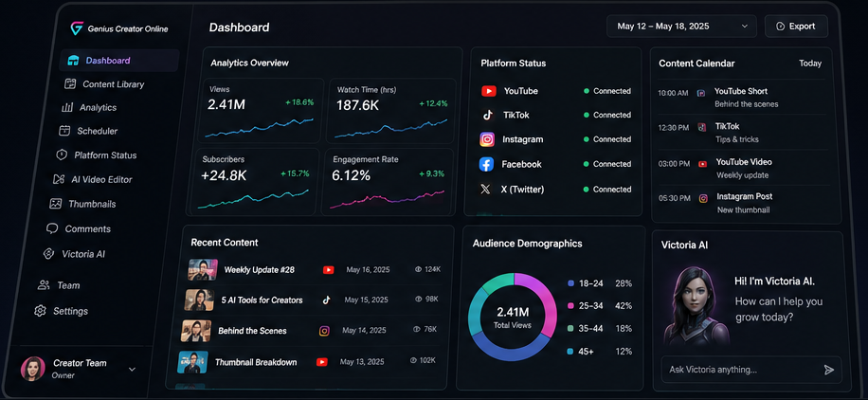Click the Team people icon
The height and width of the screenshot is (400, 868).
coord(44,285)
